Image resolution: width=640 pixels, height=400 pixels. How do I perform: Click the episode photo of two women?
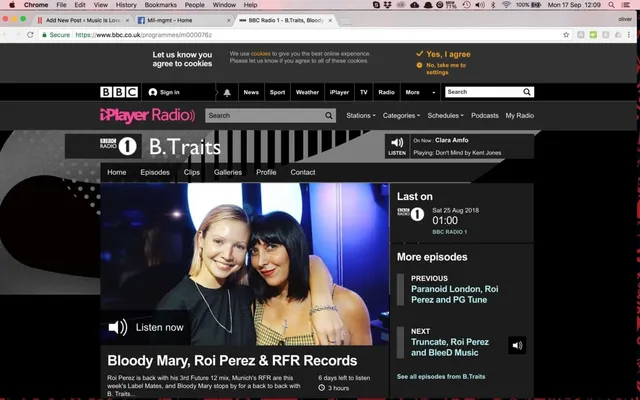(x=245, y=264)
